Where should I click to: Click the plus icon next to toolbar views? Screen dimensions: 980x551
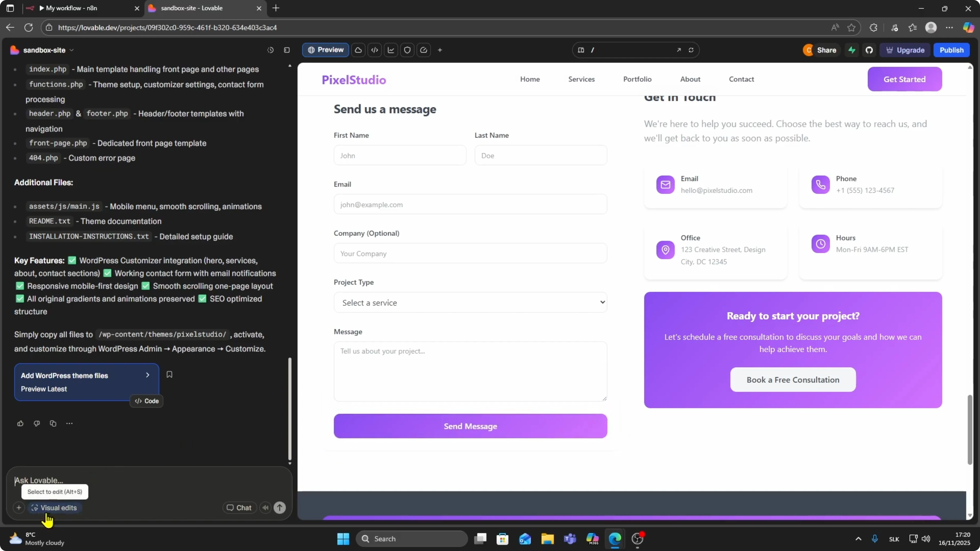click(440, 50)
